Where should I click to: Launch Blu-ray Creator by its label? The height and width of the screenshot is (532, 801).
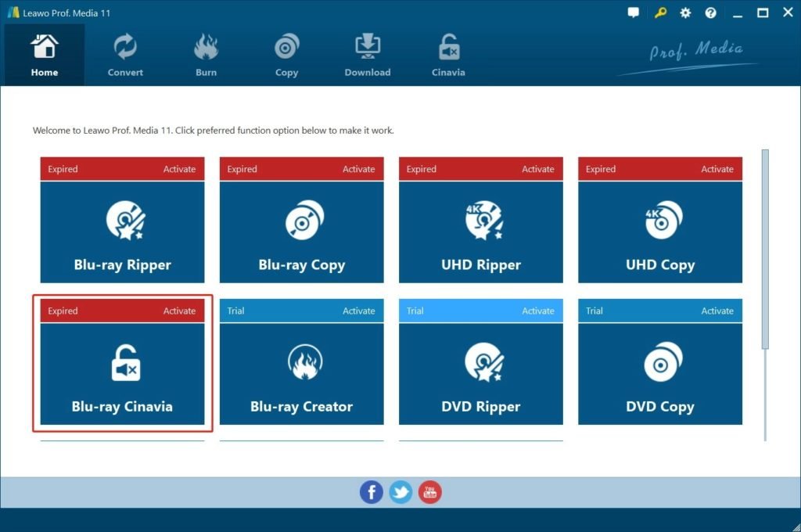point(301,407)
